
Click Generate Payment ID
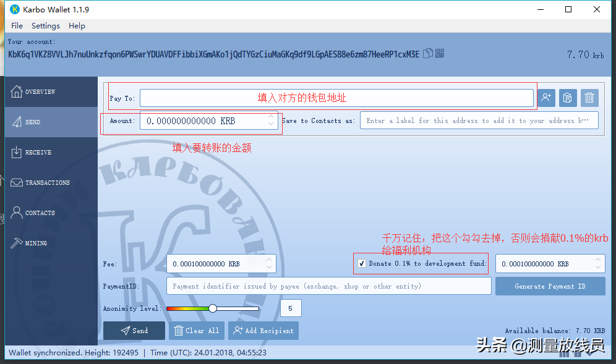[x=550, y=286]
